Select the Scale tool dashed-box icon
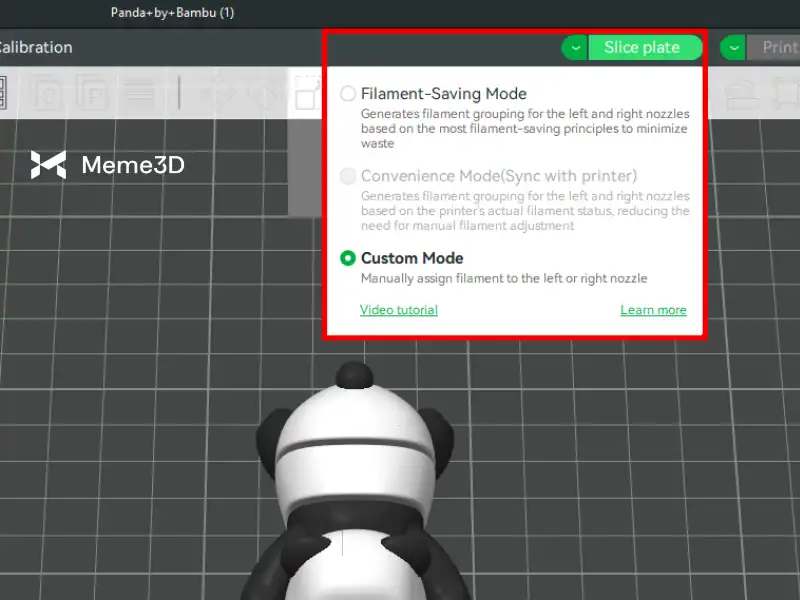Image resolution: width=800 pixels, height=600 pixels. click(x=306, y=93)
